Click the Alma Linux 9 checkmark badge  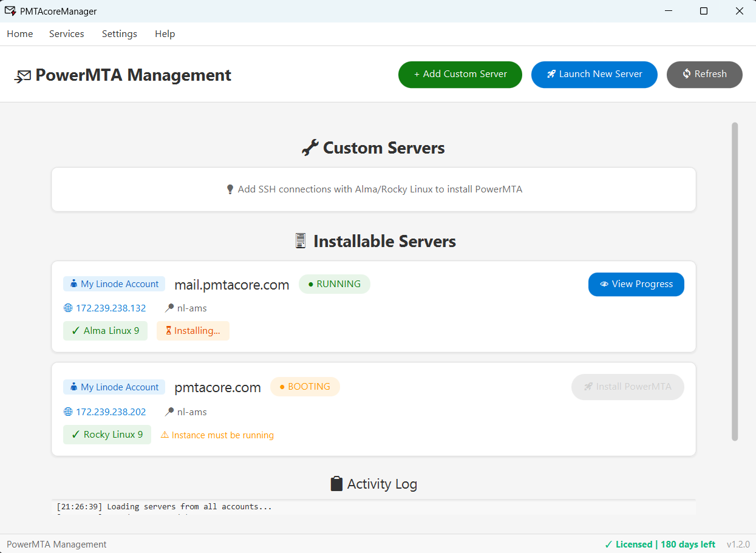point(105,330)
